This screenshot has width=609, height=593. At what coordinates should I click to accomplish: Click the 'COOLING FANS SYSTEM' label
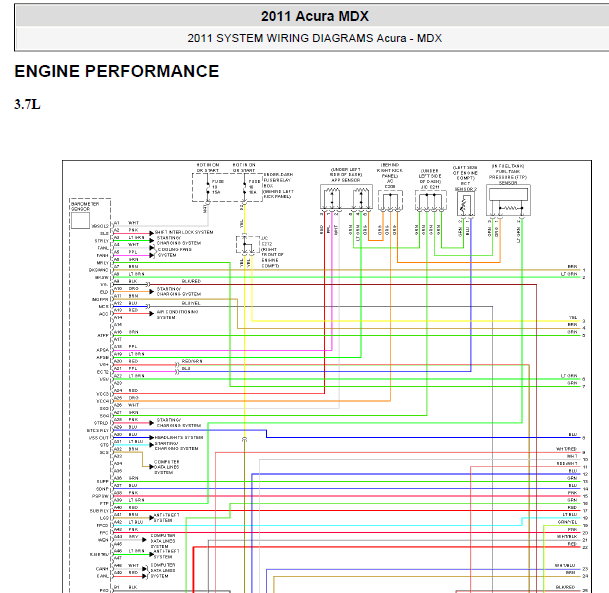tap(174, 252)
